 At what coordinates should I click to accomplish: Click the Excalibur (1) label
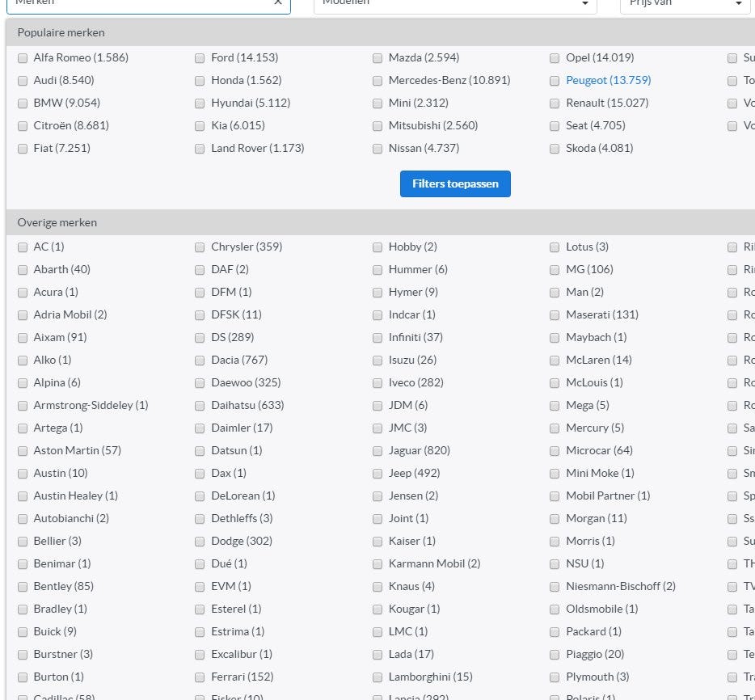coord(242,654)
